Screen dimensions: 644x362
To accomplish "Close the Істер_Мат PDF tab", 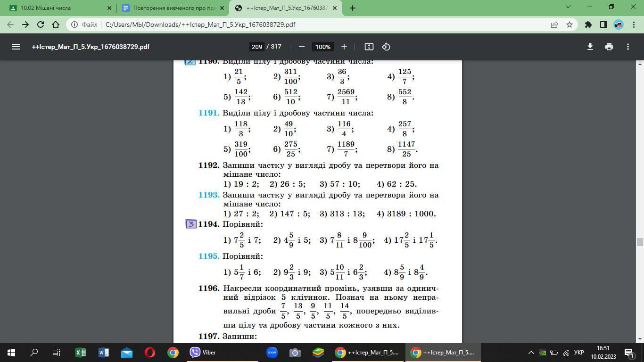I will point(335,8).
